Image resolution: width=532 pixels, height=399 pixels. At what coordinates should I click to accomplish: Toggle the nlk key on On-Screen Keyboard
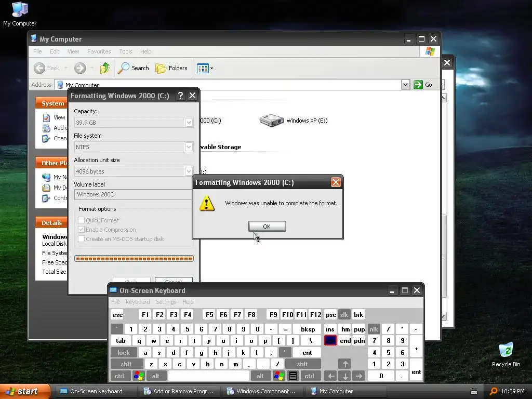(x=374, y=329)
